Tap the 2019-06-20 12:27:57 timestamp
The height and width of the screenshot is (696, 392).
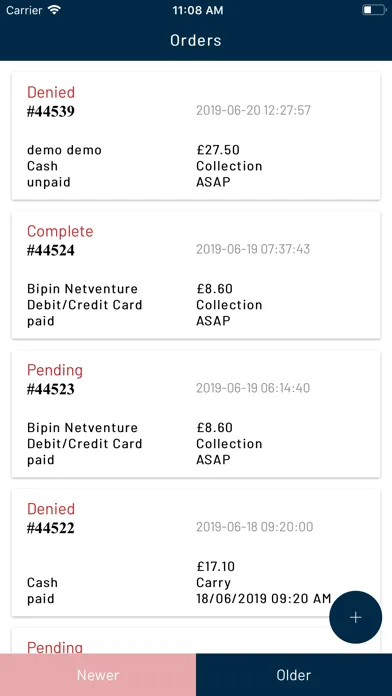coord(253,110)
